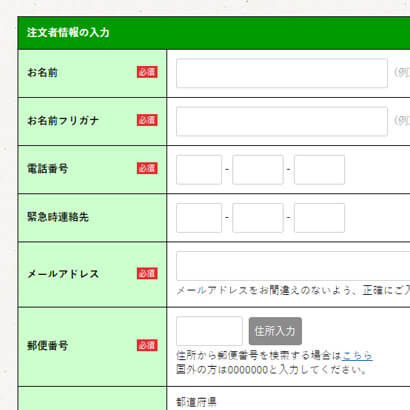
Task: Click the メールアドレス label
Action: pos(63,274)
